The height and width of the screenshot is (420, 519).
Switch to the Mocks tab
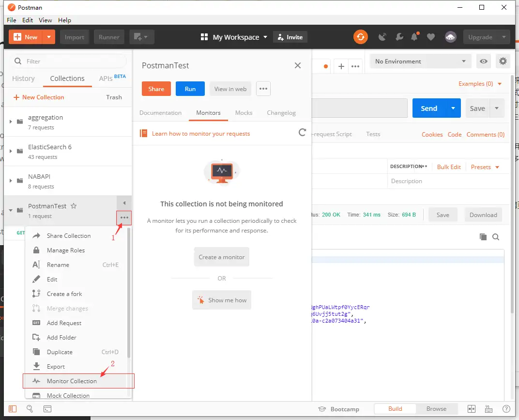point(244,113)
